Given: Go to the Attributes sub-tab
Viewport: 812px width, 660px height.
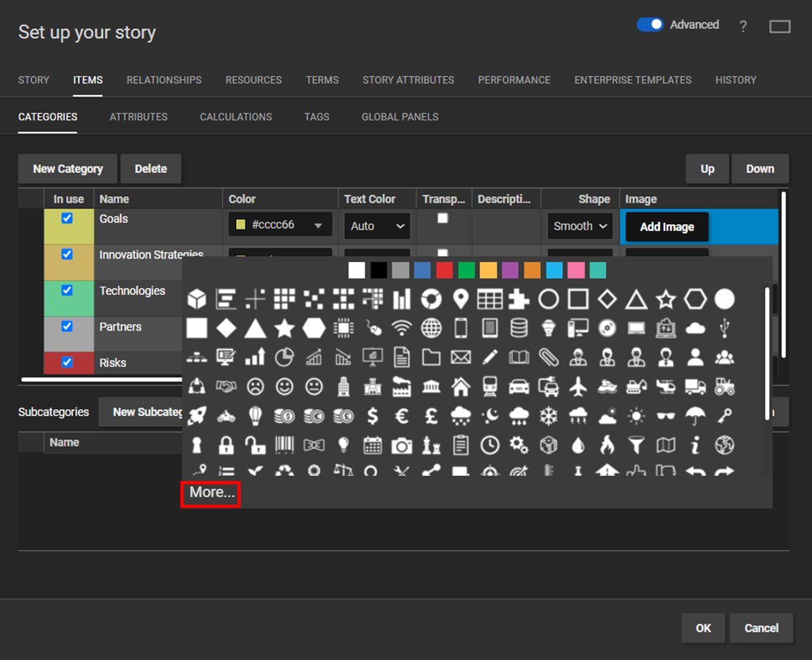Looking at the screenshot, I should [138, 117].
